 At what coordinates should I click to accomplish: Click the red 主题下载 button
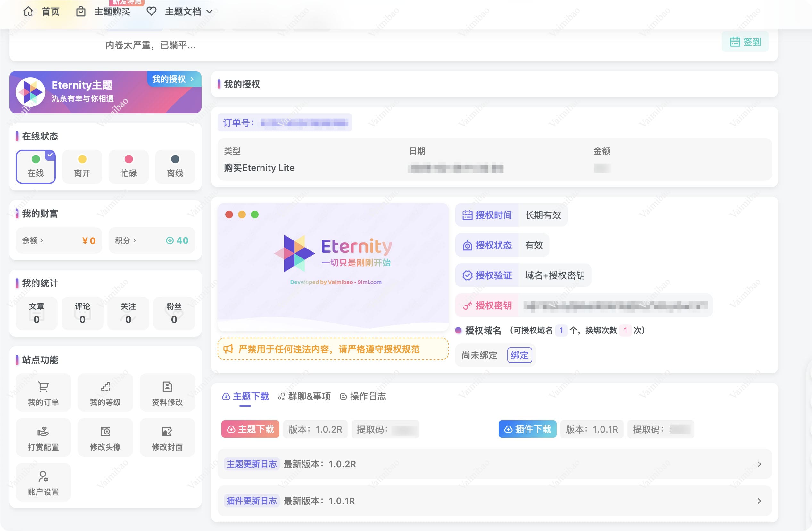click(x=250, y=429)
